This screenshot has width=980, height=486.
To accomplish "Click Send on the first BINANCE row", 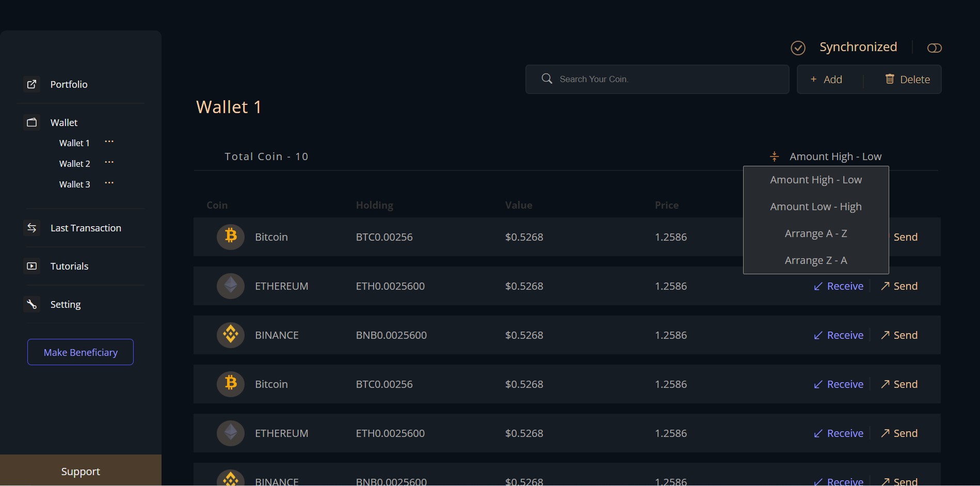I will coord(899,335).
